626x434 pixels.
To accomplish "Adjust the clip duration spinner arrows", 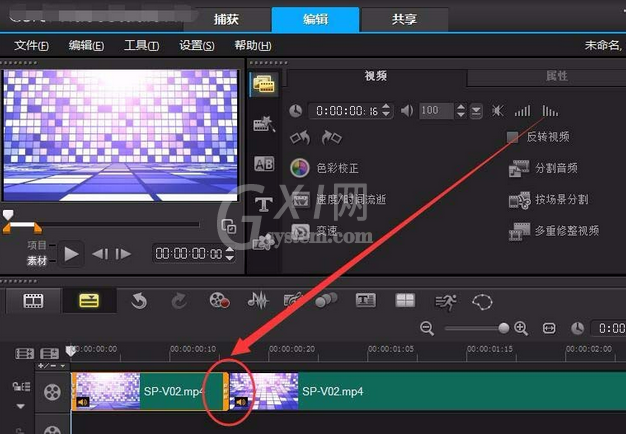I will pos(386,110).
